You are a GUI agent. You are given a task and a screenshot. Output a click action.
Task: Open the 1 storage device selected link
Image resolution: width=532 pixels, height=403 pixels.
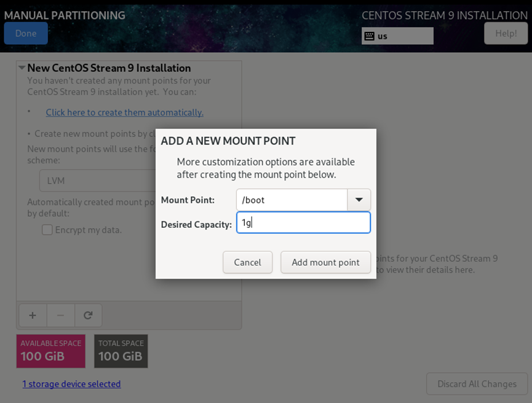(x=71, y=384)
